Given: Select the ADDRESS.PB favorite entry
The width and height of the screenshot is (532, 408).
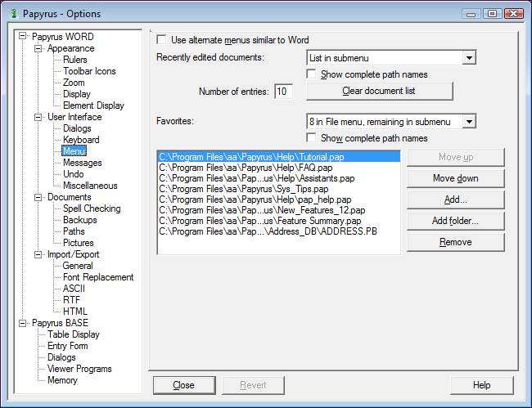Looking at the screenshot, I should click(279, 231).
